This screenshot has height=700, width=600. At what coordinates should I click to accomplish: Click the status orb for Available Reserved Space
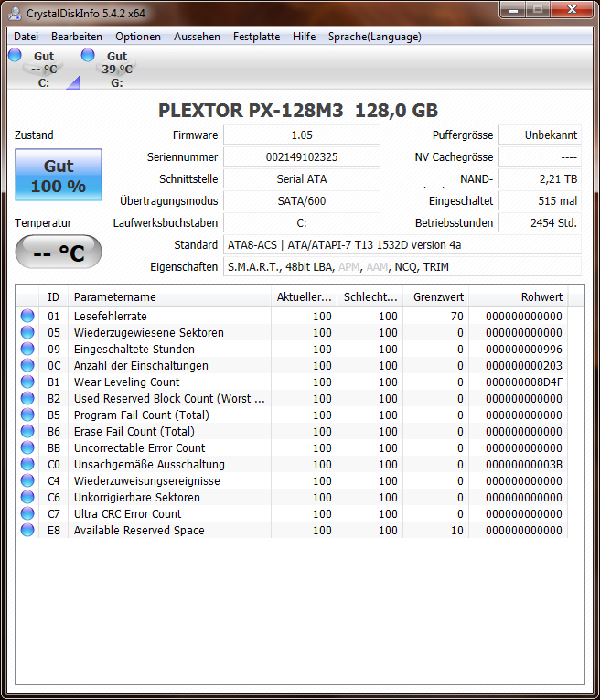pos(27,531)
